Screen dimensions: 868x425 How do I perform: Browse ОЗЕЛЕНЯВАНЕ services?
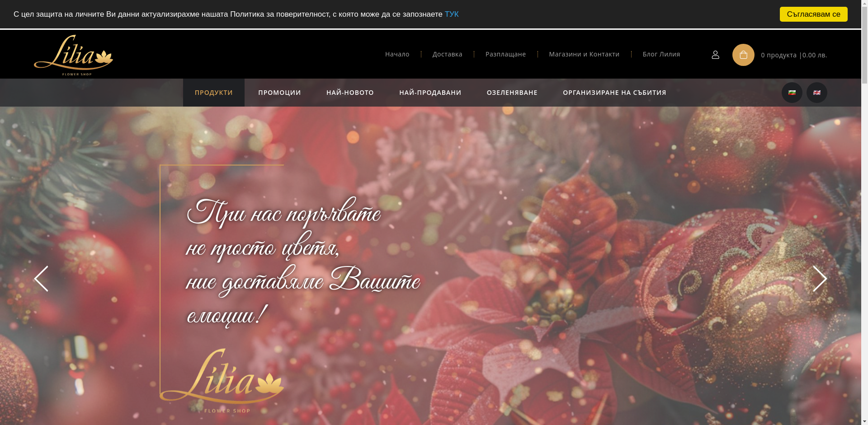[x=512, y=92]
